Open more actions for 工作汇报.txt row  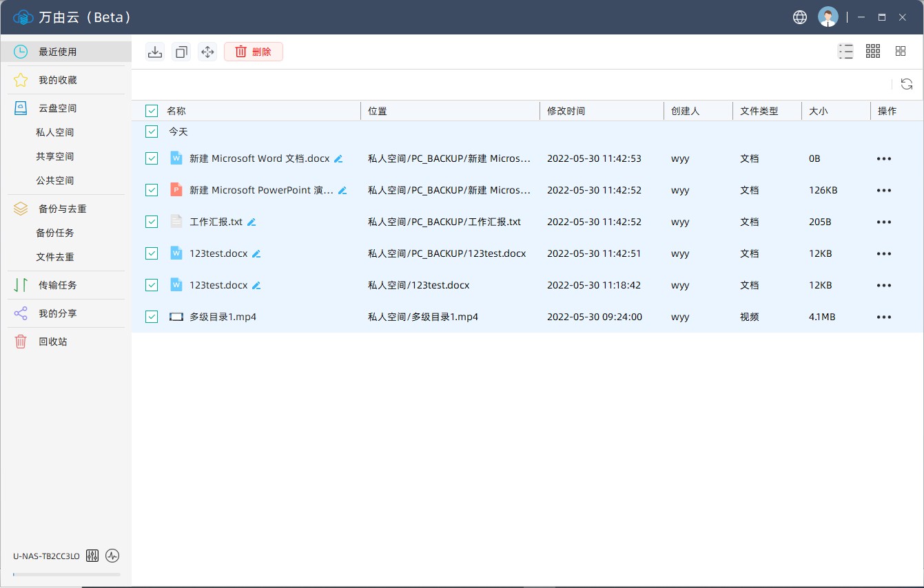point(883,222)
